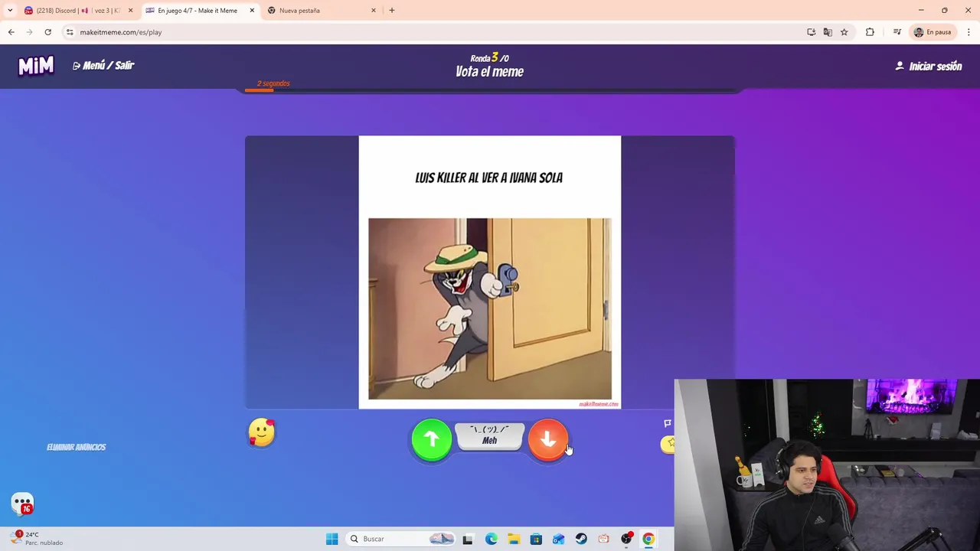Upvote the meme with the green arrow
Screen dimensions: 980x551
431,439
